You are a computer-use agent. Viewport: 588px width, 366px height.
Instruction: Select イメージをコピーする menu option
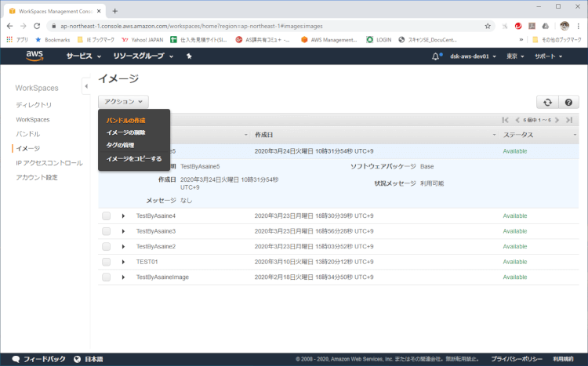coord(134,158)
